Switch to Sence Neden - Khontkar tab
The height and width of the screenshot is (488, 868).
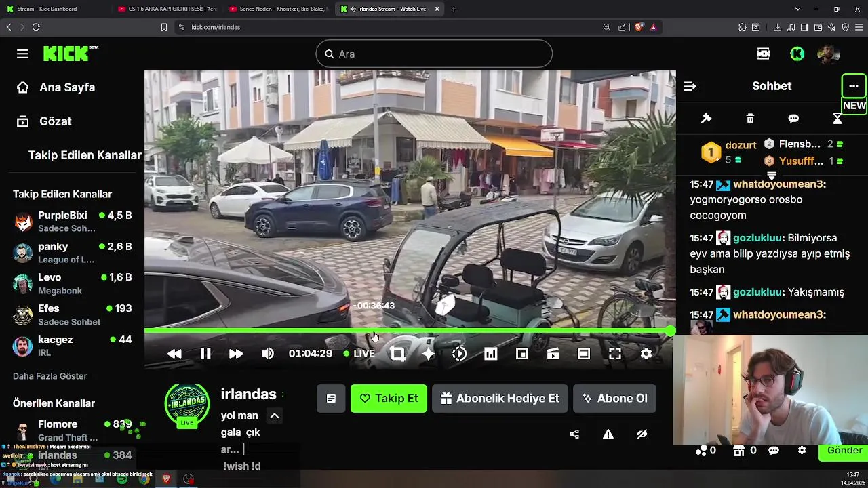click(278, 9)
